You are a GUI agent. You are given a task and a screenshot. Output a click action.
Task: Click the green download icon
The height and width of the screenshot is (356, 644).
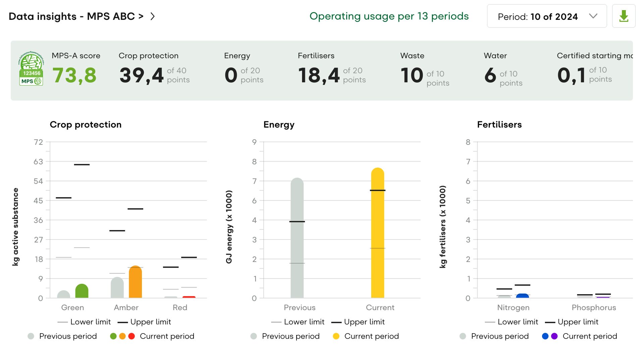624,16
